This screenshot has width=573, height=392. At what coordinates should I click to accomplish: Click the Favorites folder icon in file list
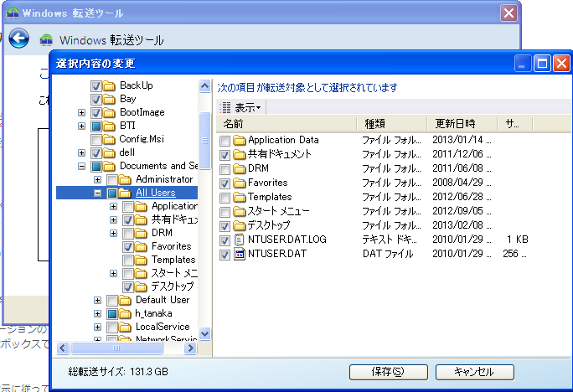[240, 183]
